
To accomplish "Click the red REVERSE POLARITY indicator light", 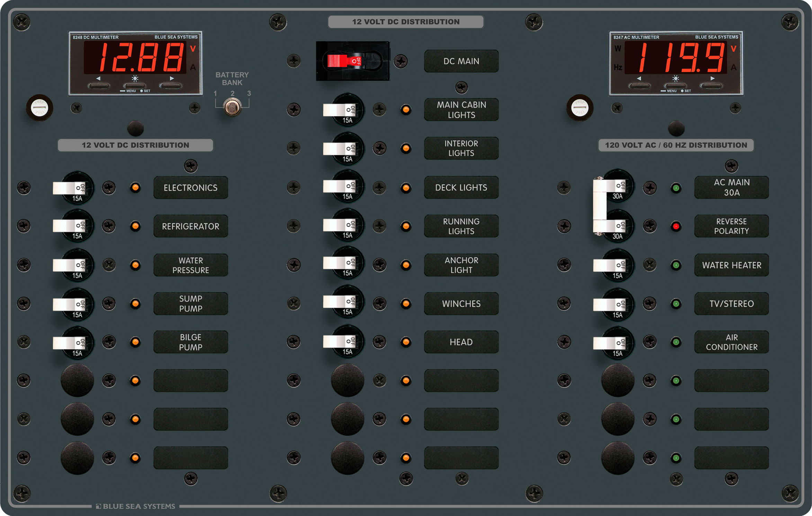I will [676, 226].
